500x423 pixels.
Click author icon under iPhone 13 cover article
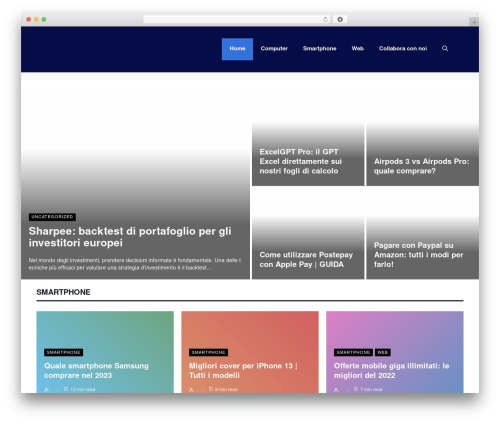pos(191,389)
